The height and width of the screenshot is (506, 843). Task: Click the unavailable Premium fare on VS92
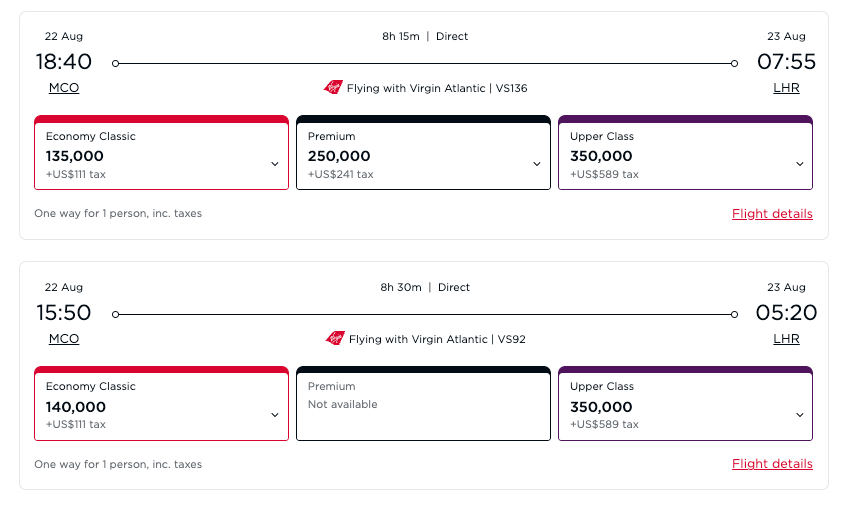423,404
